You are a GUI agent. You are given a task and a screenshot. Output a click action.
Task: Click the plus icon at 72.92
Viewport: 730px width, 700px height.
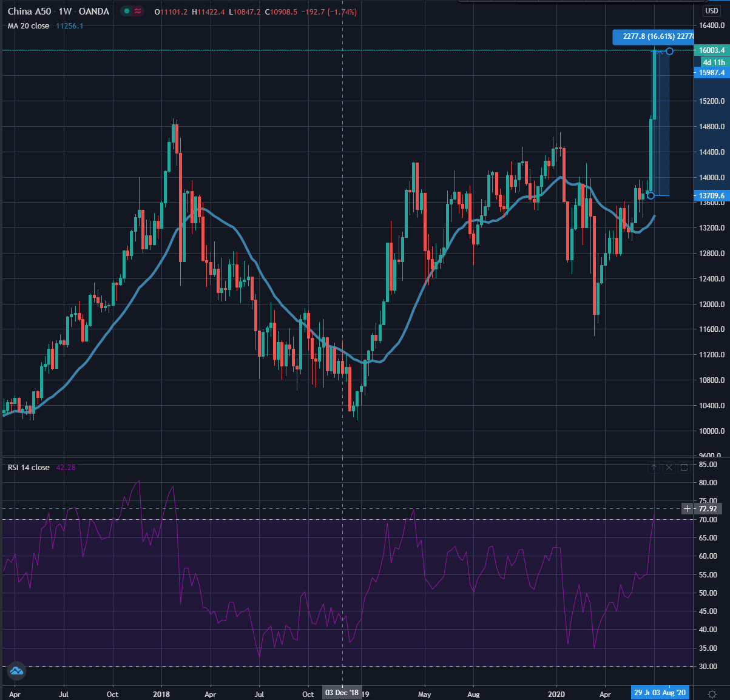point(687,509)
